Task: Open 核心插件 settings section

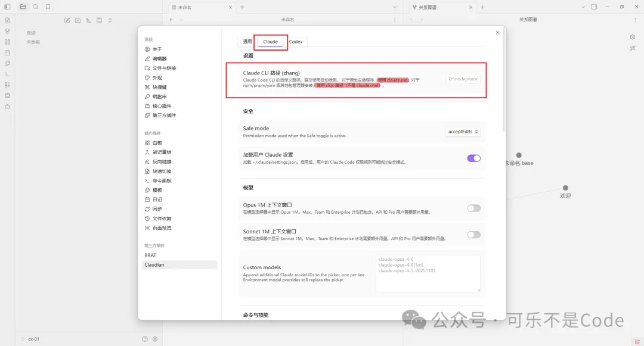Action: [179, 106]
